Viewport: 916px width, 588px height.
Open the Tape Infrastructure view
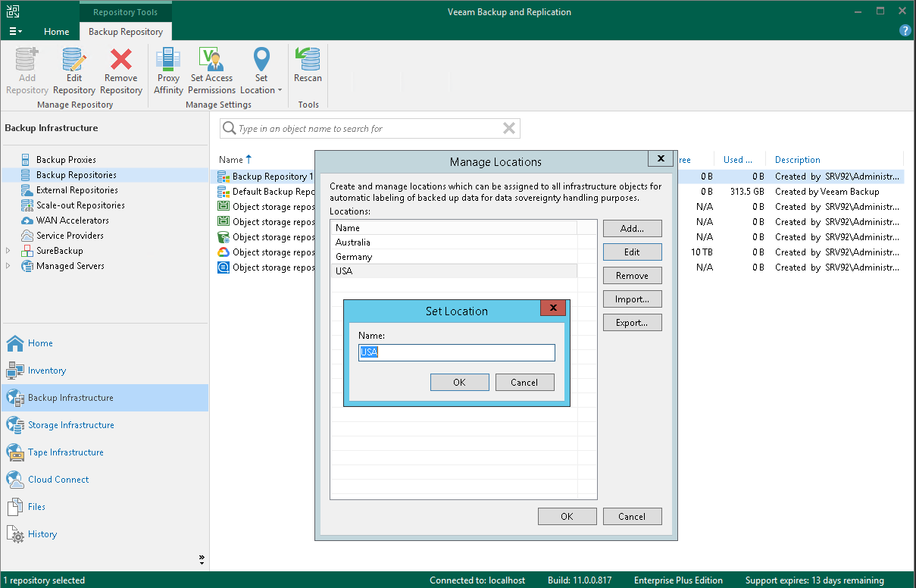click(x=65, y=452)
